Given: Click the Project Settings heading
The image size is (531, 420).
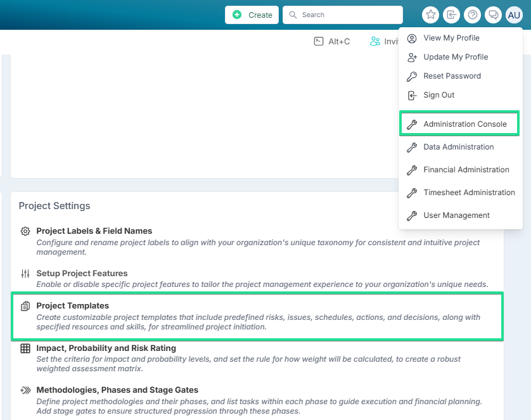Looking at the screenshot, I should (54, 206).
